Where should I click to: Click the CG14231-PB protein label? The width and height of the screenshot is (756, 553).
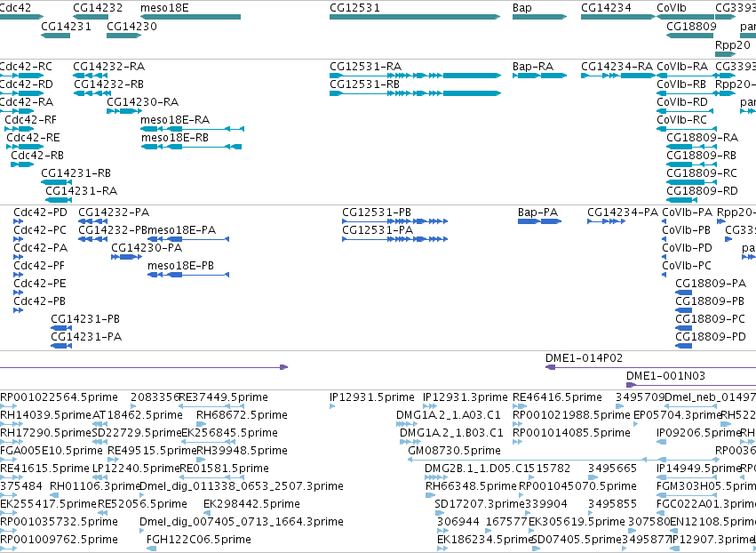[x=85, y=319]
